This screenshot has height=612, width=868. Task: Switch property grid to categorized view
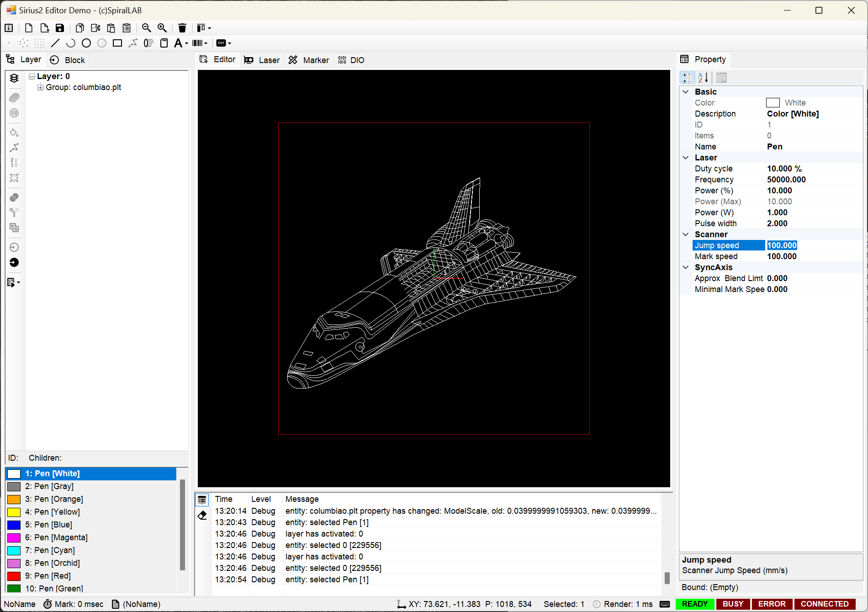(688, 78)
